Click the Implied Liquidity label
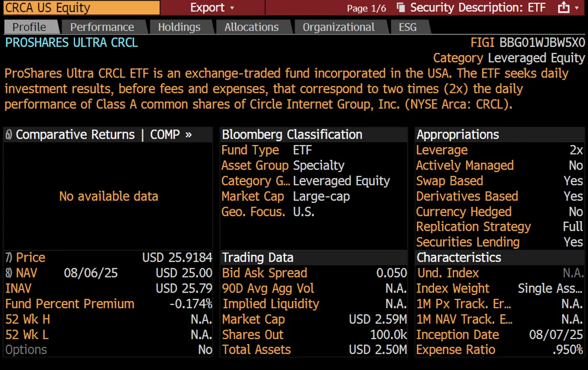588x370 pixels. click(x=271, y=304)
